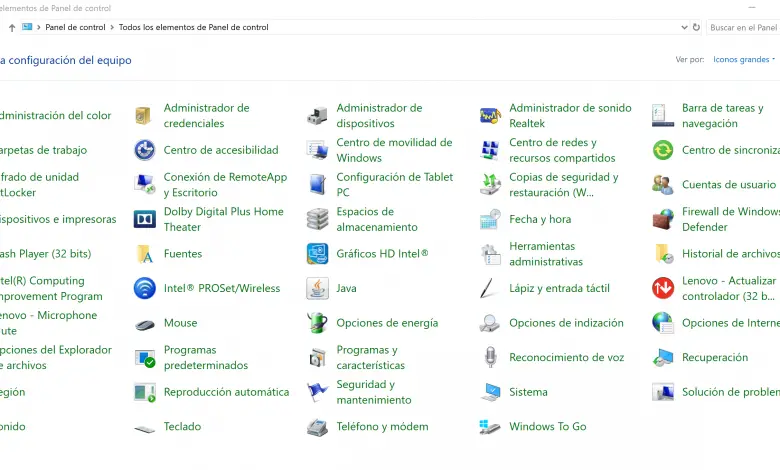Open Dolby Digital Plus Home Theater icon

(144, 219)
